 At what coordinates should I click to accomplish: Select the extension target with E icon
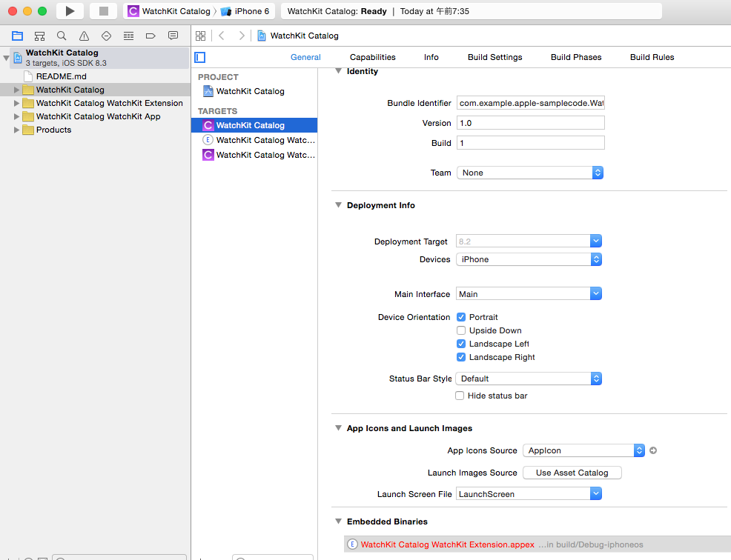click(254, 140)
